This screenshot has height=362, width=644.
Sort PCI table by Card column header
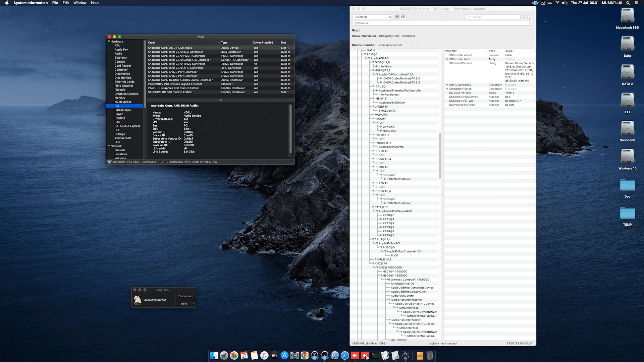183,43
